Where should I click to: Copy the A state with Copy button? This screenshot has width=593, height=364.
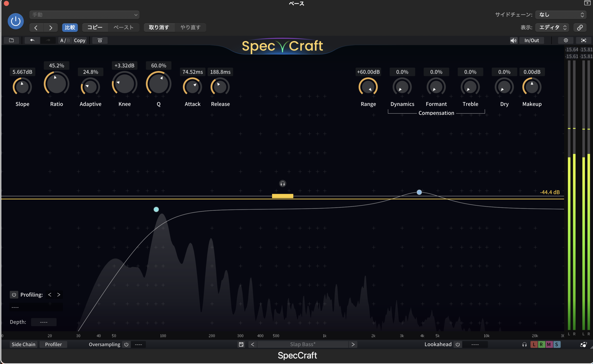pyautogui.click(x=80, y=40)
